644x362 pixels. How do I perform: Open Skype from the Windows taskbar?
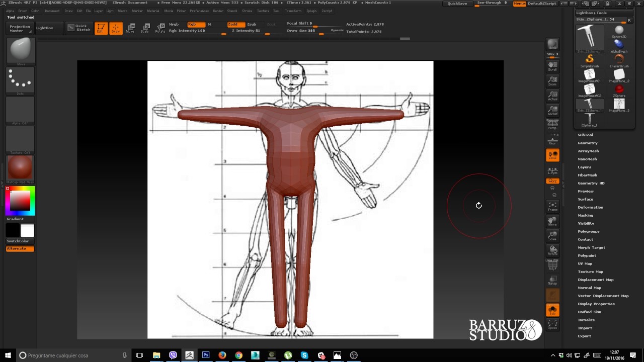[x=304, y=355]
